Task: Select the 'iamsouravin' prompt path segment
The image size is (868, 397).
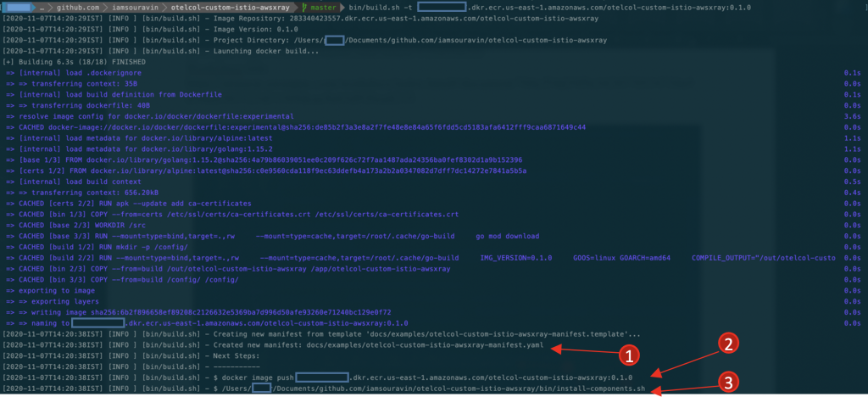Action: [133, 8]
